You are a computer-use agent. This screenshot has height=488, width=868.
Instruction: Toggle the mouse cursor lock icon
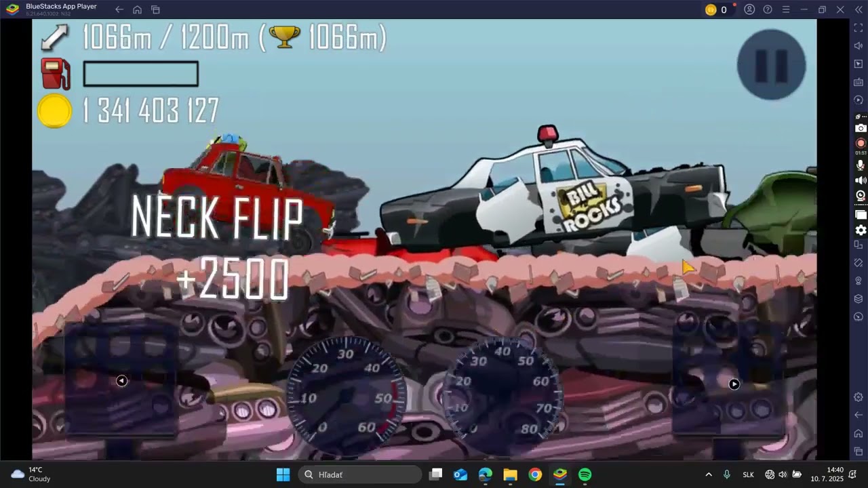coord(859,64)
